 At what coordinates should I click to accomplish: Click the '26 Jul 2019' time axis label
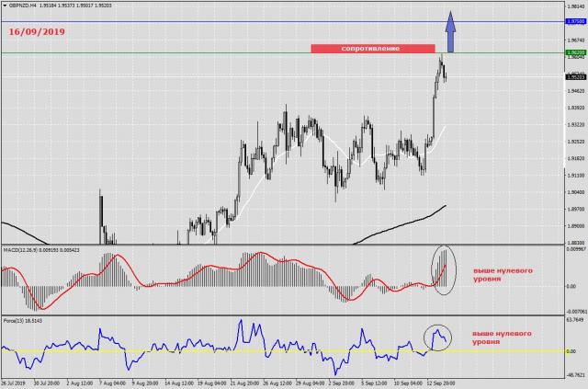tap(13, 382)
